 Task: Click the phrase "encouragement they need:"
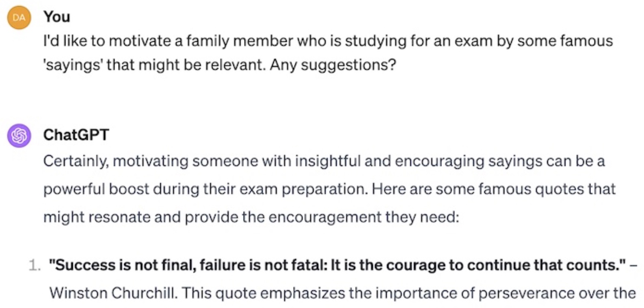363,217
